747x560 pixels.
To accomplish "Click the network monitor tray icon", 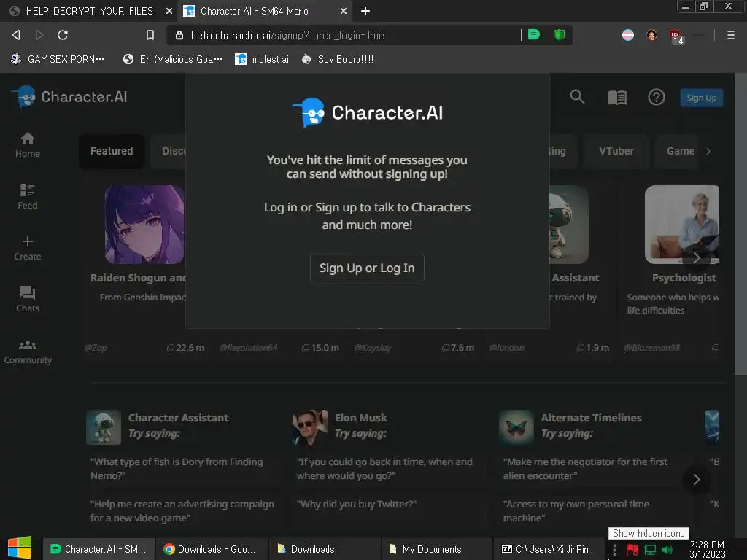I will [650, 550].
